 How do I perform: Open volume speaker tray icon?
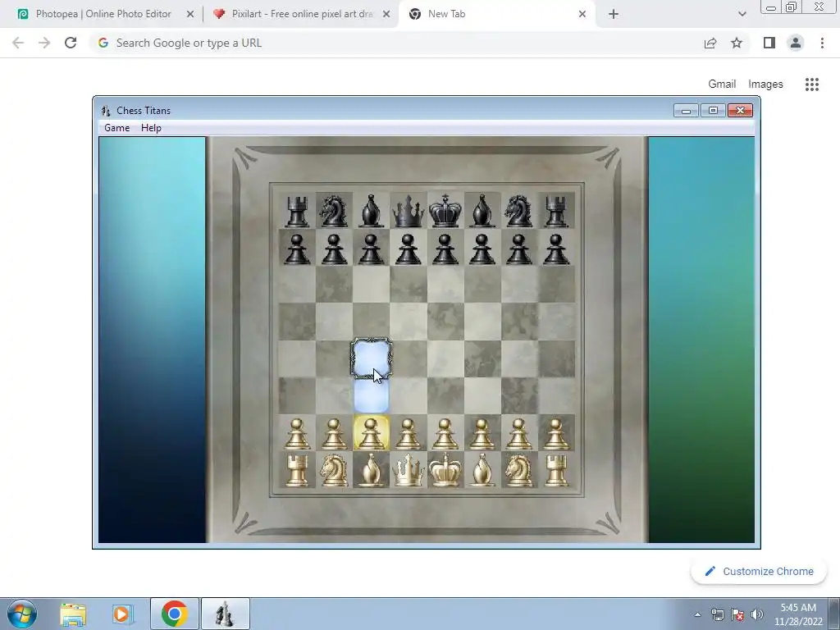(756, 614)
